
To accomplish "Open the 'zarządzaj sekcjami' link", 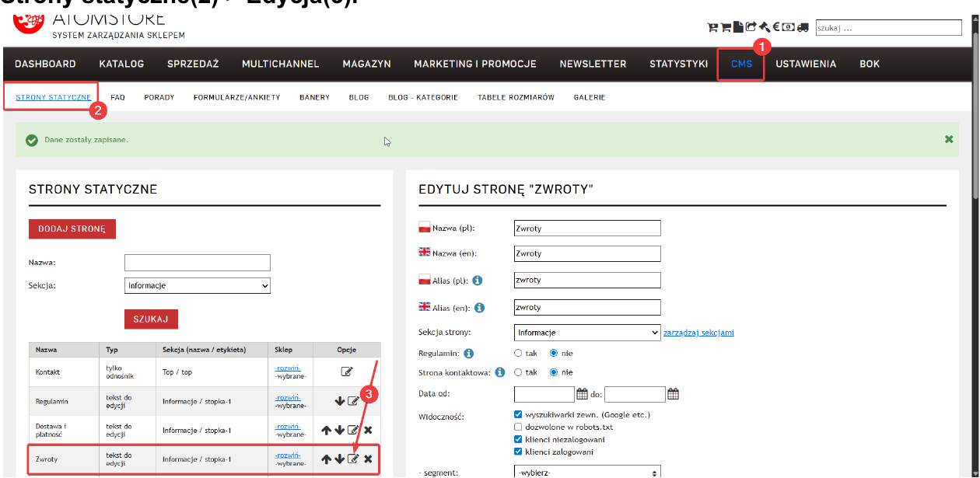I will pyautogui.click(x=698, y=333).
